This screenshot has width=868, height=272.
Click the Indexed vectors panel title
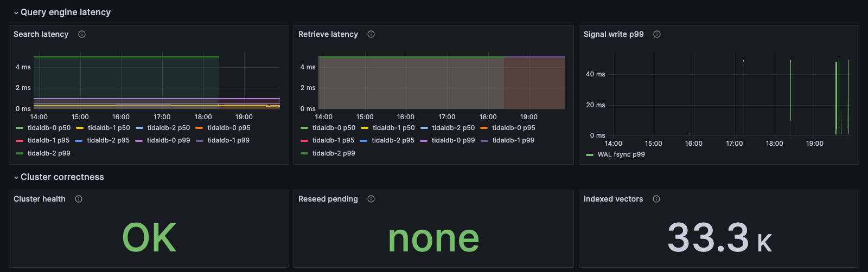tap(614, 199)
